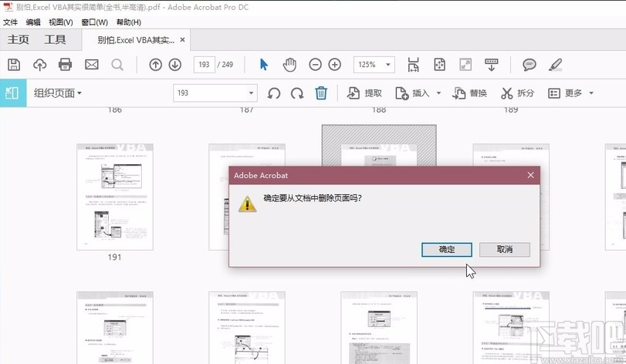Delete pages with the trash can icon
The image size is (626, 364).
(x=321, y=93)
